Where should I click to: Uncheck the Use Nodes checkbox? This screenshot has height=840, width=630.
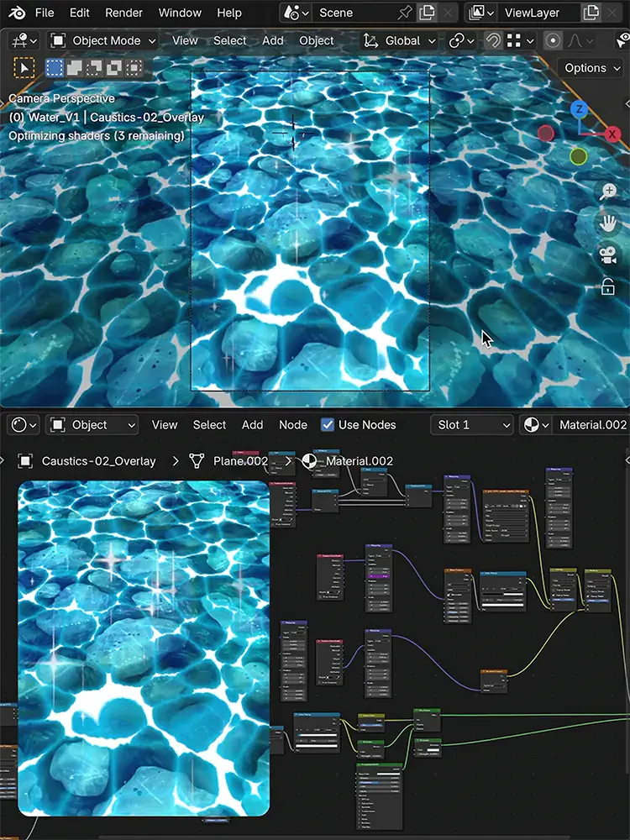(x=328, y=425)
